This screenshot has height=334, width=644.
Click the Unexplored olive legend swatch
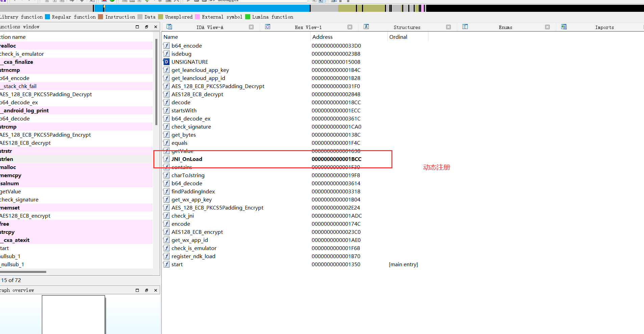click(x=161, y=17)
